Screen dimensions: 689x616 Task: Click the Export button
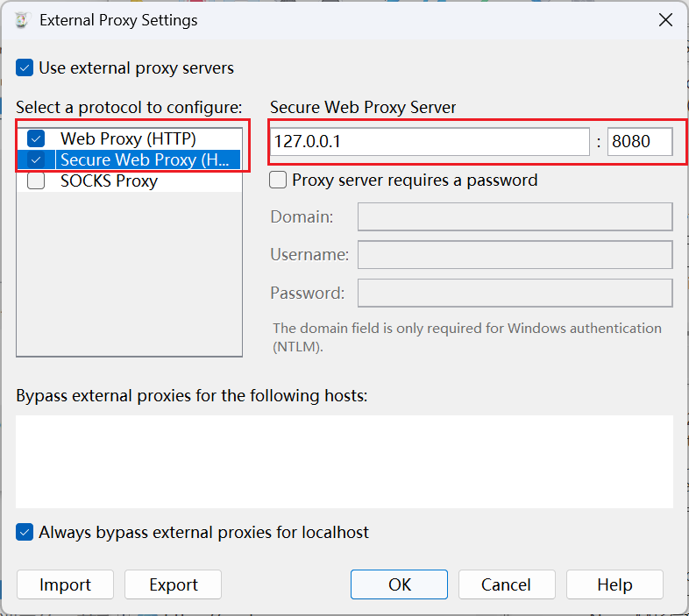(174, 584)
